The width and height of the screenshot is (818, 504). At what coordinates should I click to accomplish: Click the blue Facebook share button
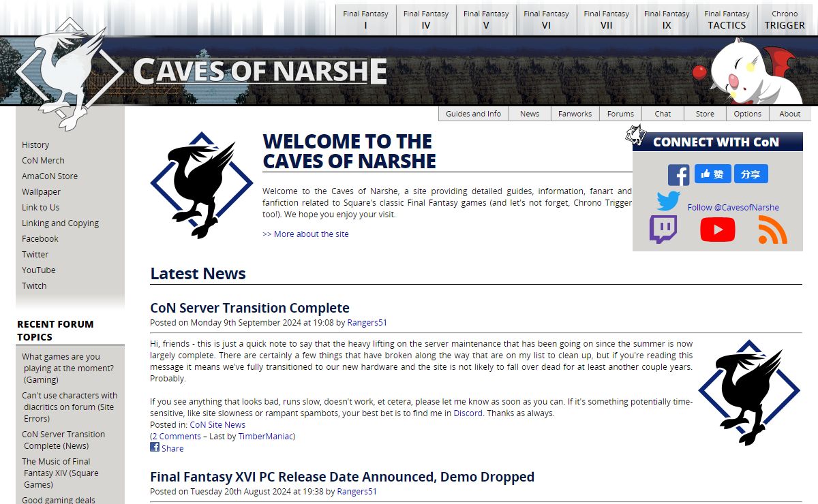751,174
